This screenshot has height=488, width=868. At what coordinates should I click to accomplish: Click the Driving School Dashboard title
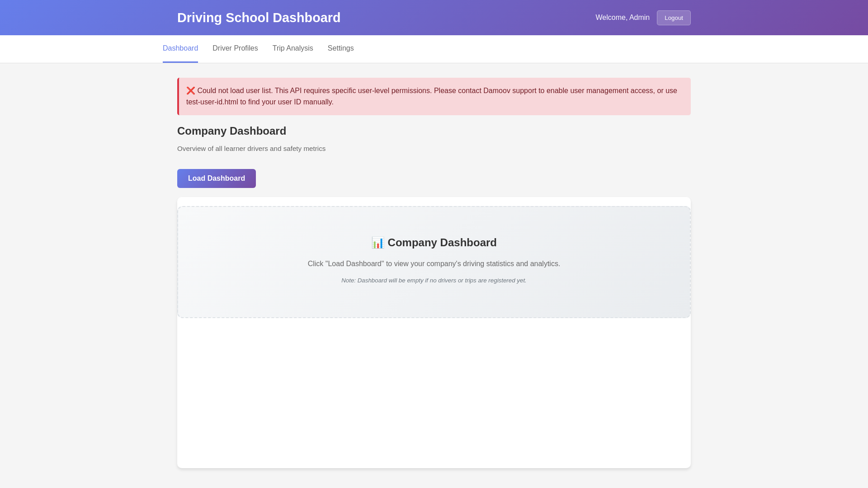click(259, 18)
